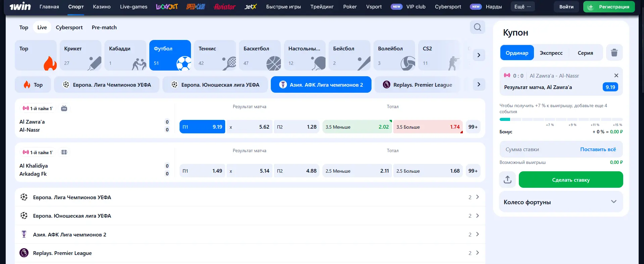Switch to the Pre-match tab
Viewport: 644px width, 264px height.
pyautogui.click(x=104, y=28)
